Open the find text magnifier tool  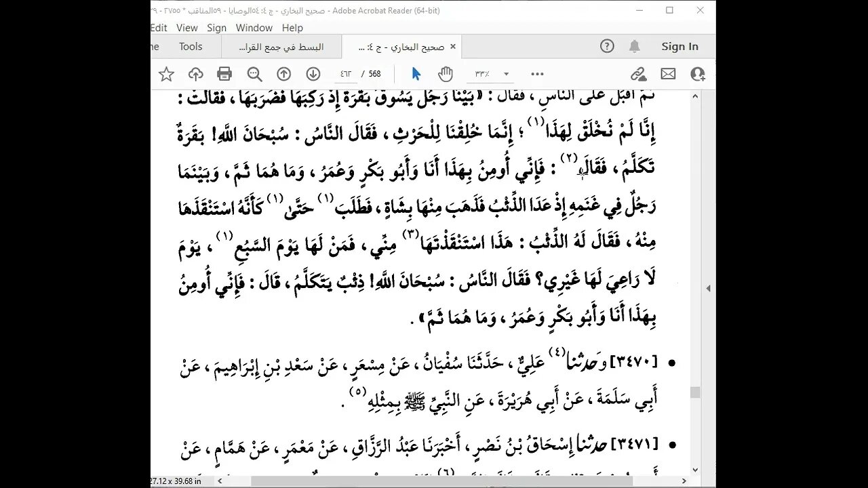[x=254, y=74]
